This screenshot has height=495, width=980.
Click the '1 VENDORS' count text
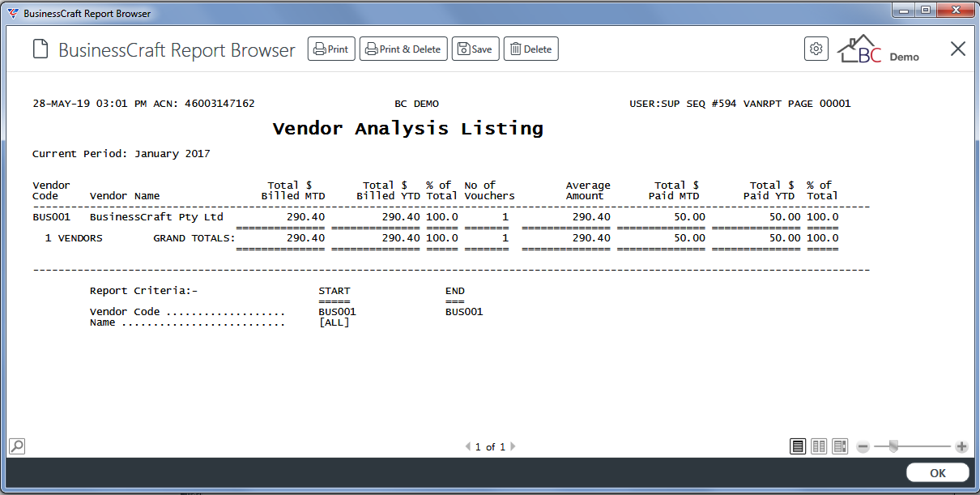pyautogui.click(x=74, y=238)
